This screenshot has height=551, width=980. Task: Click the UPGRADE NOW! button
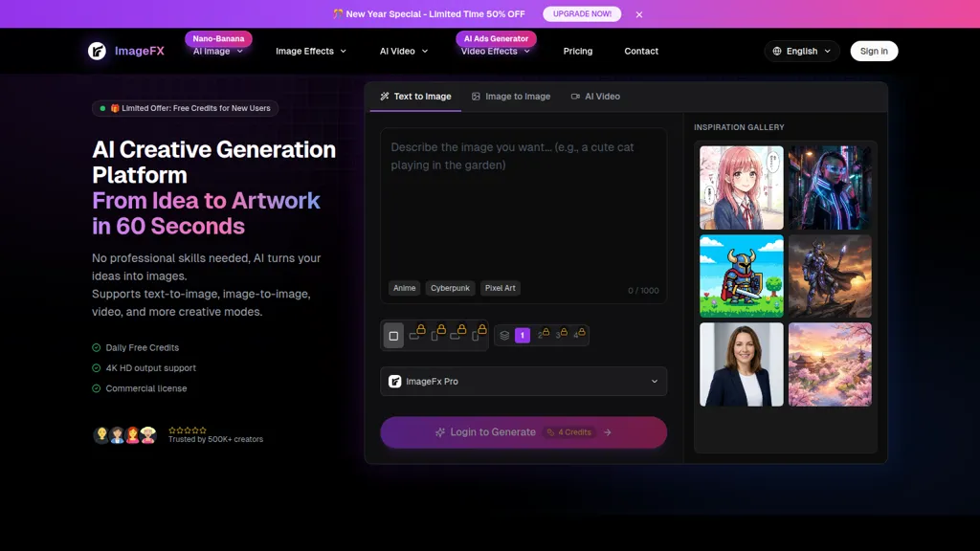pyautogui.click(x=582, y=13)
